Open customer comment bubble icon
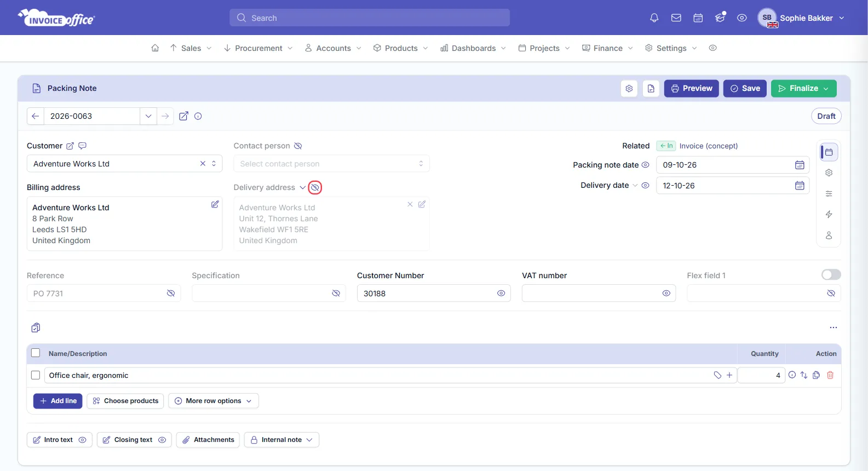868x471 pixels. point(83,146)
